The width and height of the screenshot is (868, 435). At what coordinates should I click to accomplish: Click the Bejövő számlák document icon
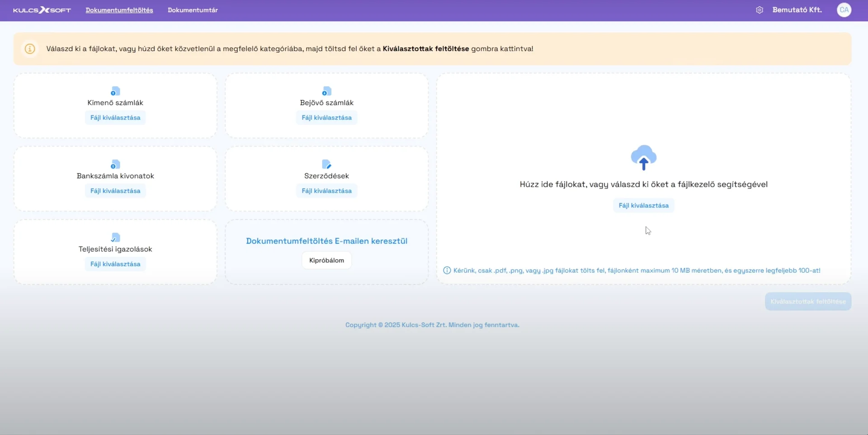tap(326, 91)
